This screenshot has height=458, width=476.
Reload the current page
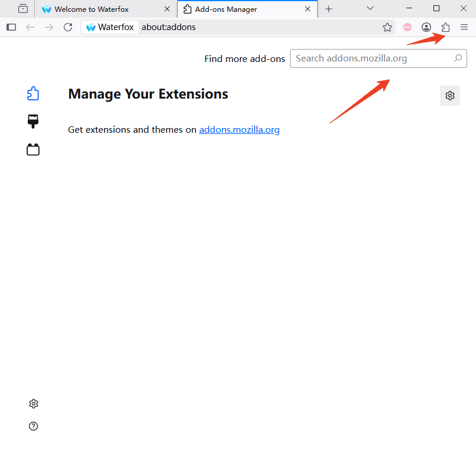tap(68, 27)
